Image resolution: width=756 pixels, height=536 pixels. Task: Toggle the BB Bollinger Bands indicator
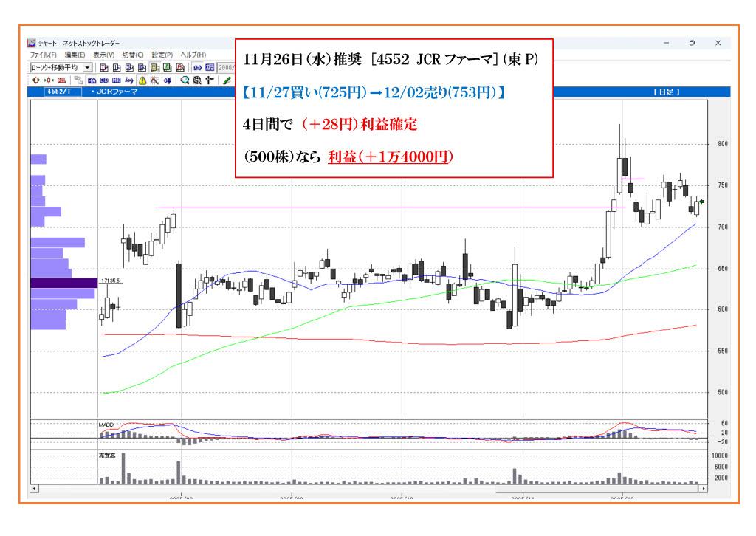coord(104,80)
